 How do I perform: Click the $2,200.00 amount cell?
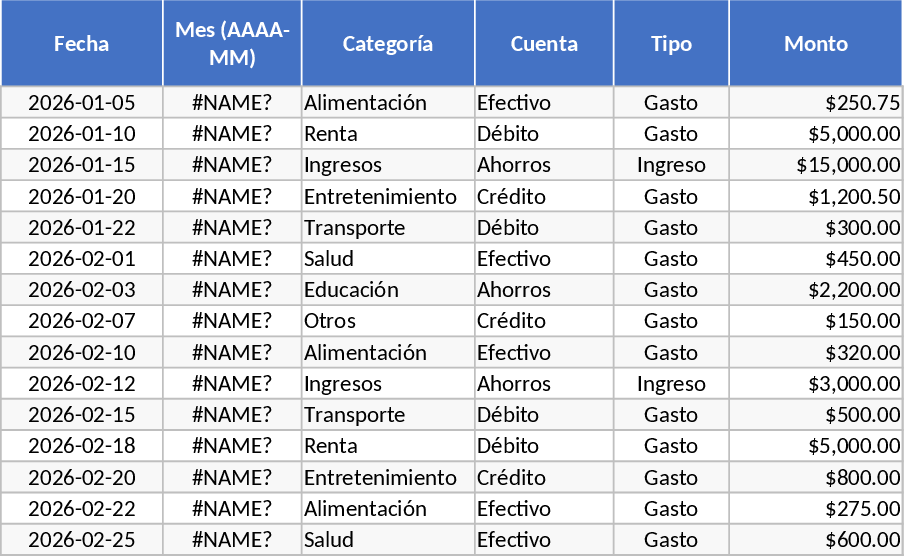pos(816,290)
